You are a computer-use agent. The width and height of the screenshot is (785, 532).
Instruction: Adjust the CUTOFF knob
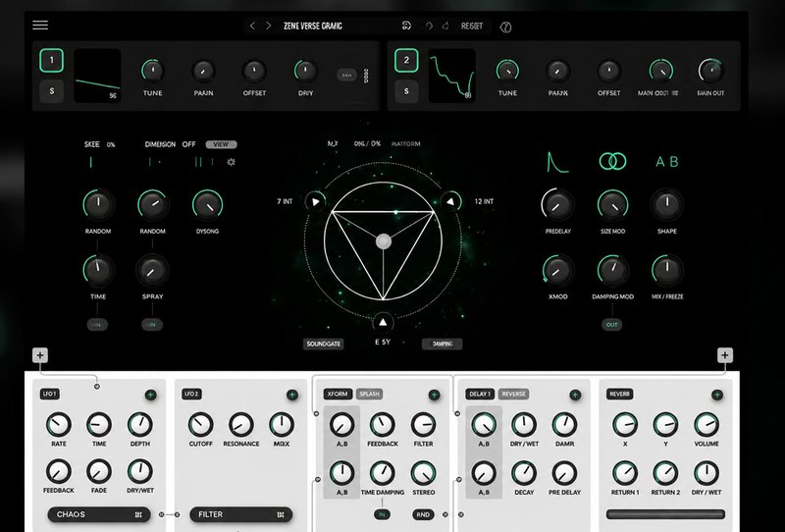click(201, 425)
